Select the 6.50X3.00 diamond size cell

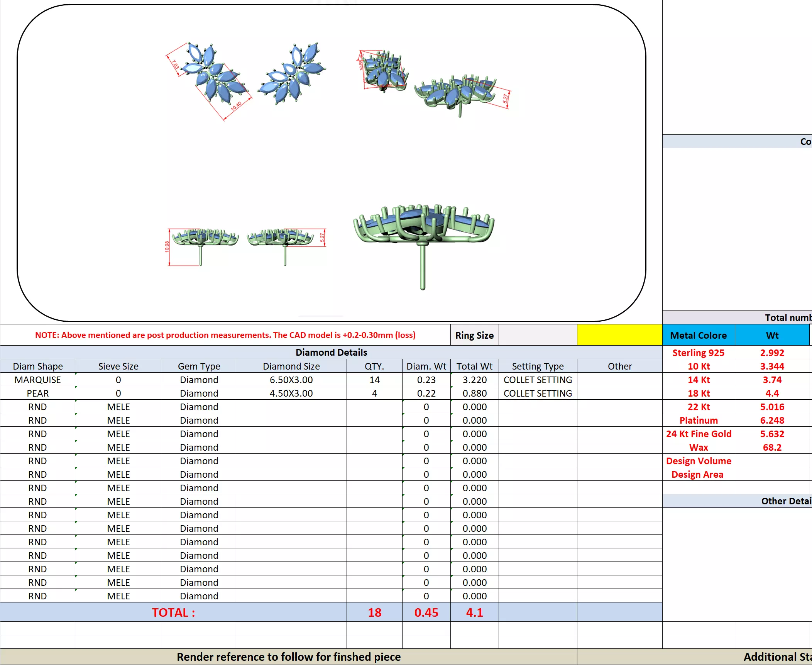tap(291, 380)
